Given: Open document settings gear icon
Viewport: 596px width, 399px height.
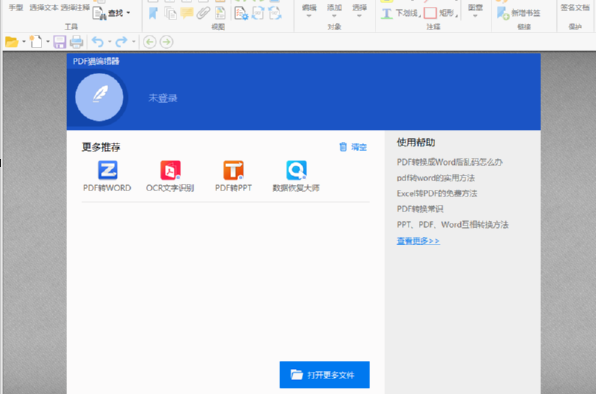Looking at the screenshot, I should point(241,13).
